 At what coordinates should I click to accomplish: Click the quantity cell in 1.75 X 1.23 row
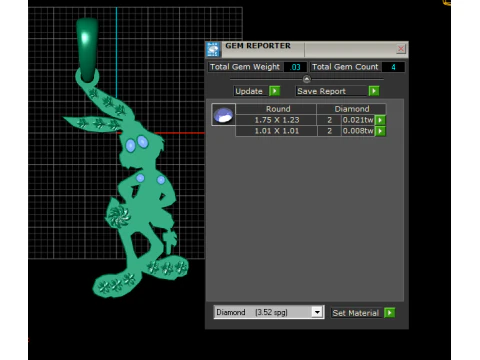329,120
